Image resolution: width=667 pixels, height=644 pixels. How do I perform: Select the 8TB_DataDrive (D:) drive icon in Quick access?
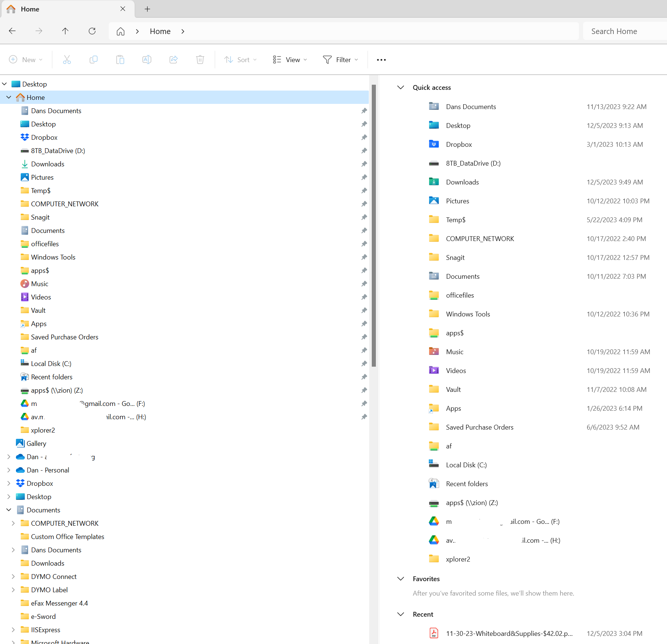click(x=434, y=163)
